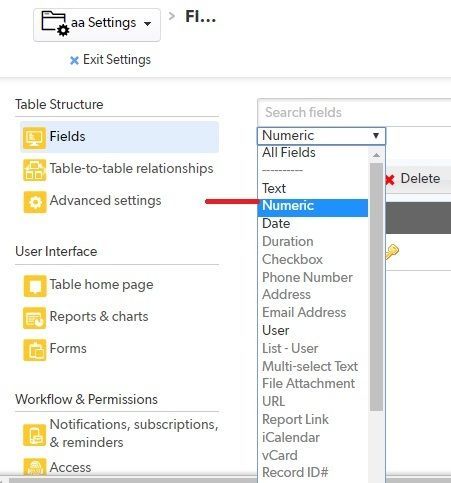Click the red X Delete icon

coord(390,180)
